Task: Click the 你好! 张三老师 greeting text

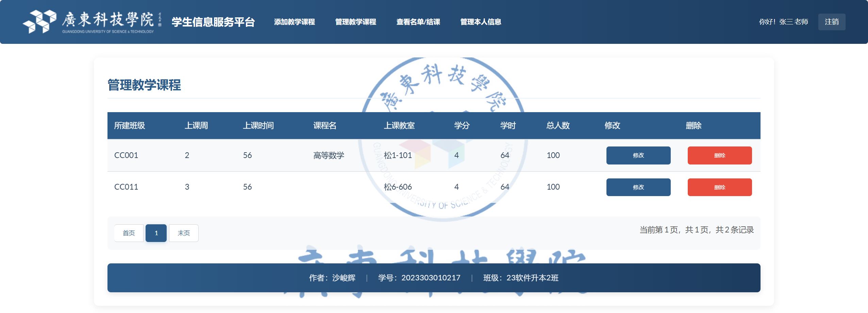Action: coord(783,22)
